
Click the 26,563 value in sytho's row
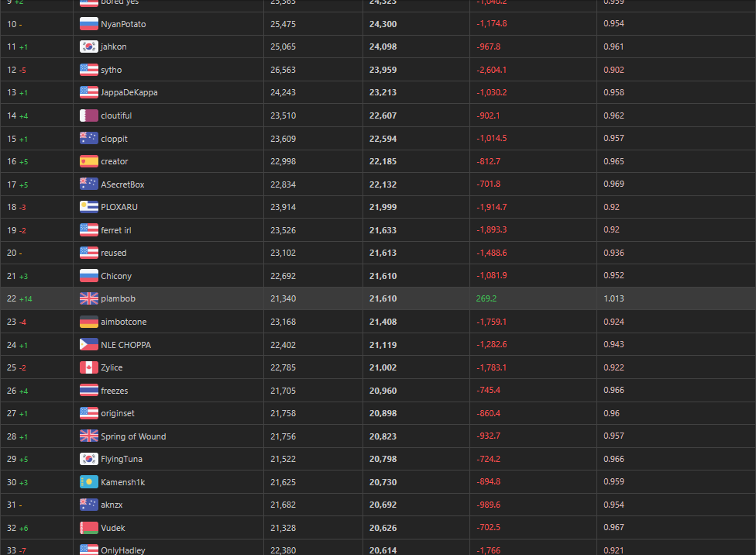coord(283,70)
